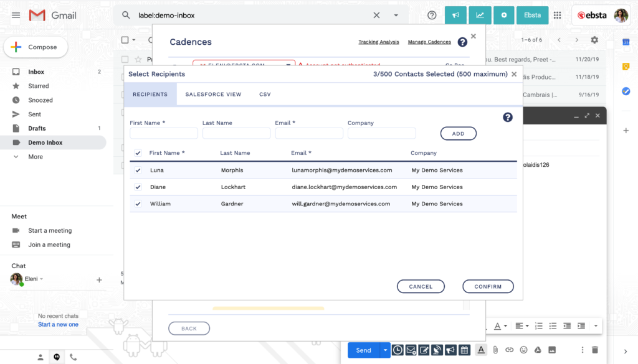Open Ebsta settings gear in header
Screen dimensions: 638x364
point(504,16)
